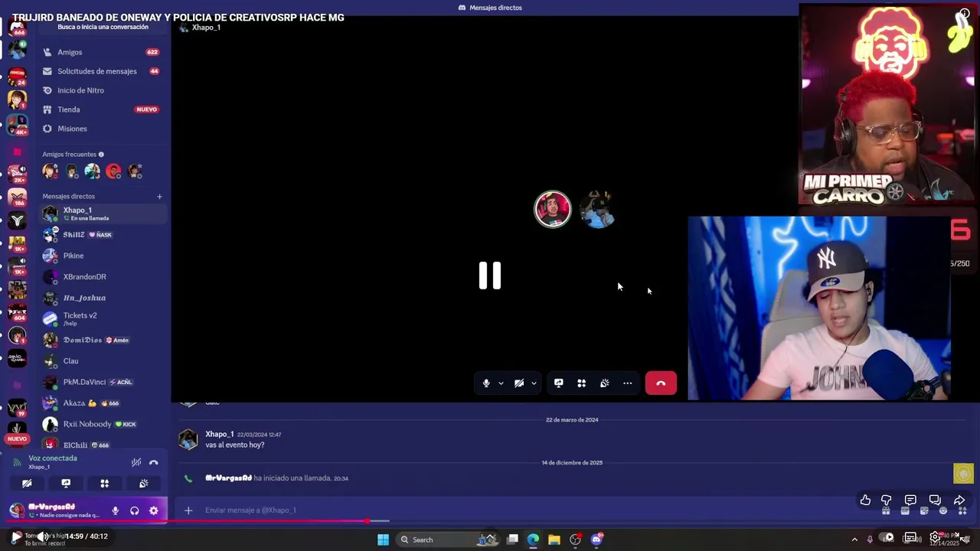This screenshot has height=551, width=980.
Task: Go to Inicio de Nitro
Action: tap(101, 90)
